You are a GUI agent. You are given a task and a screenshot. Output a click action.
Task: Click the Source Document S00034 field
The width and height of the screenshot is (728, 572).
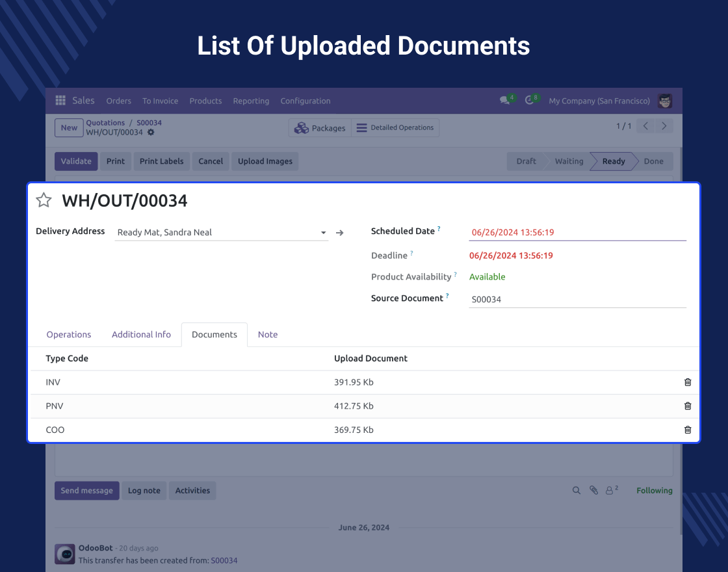[x=577, y=299]
